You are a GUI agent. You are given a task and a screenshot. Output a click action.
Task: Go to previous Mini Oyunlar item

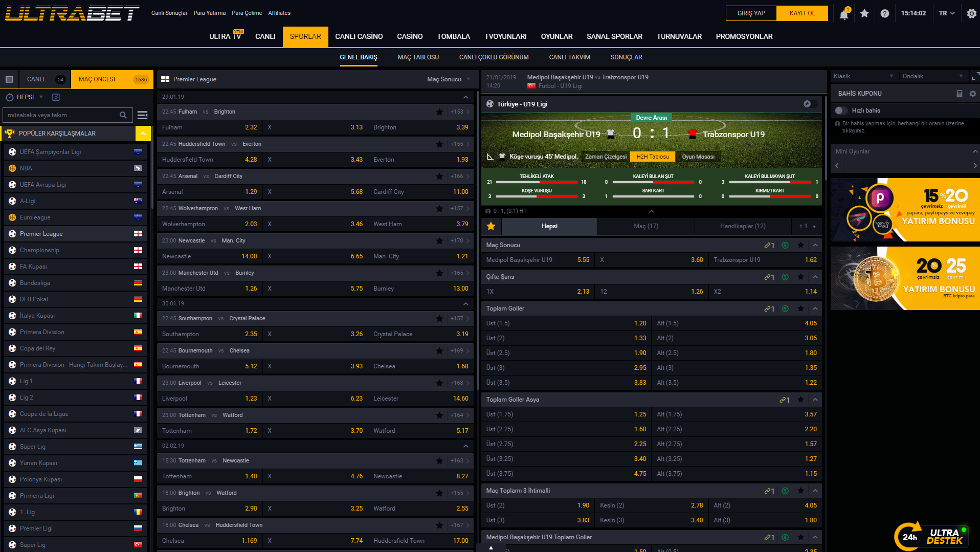[x=837, y=166]
